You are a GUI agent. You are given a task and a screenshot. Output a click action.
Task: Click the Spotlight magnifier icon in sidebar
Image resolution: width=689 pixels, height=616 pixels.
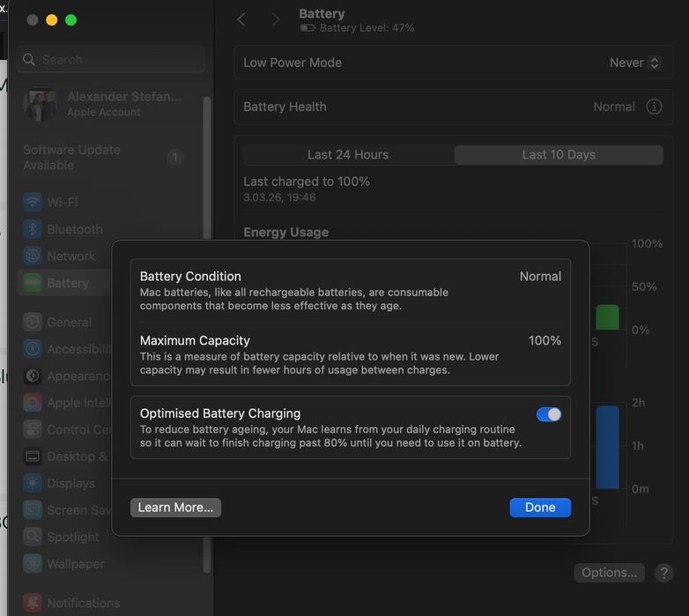33,537
